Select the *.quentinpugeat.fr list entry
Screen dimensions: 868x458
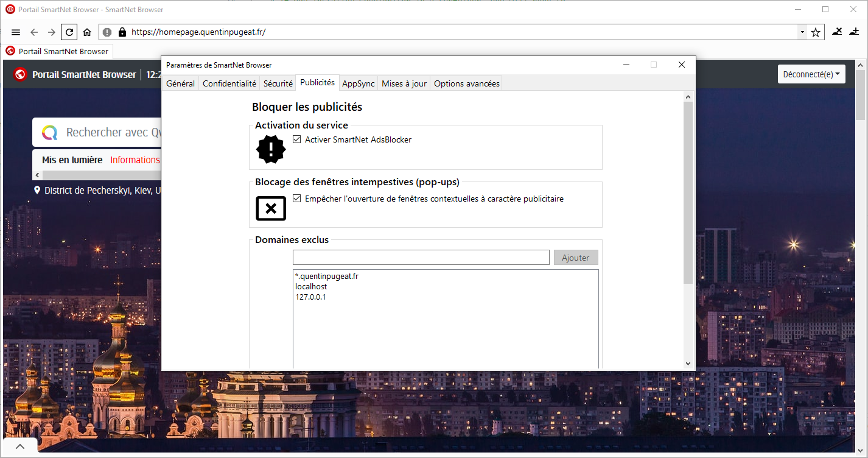coord(327,277)
